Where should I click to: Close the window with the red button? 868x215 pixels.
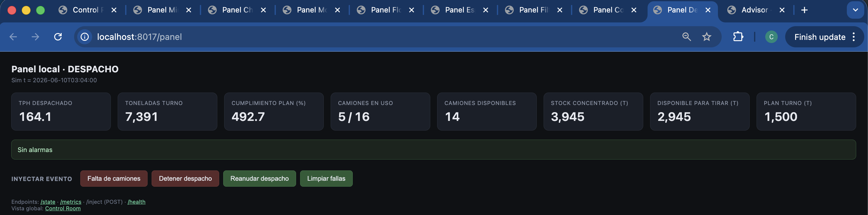[x=12, y=10]
